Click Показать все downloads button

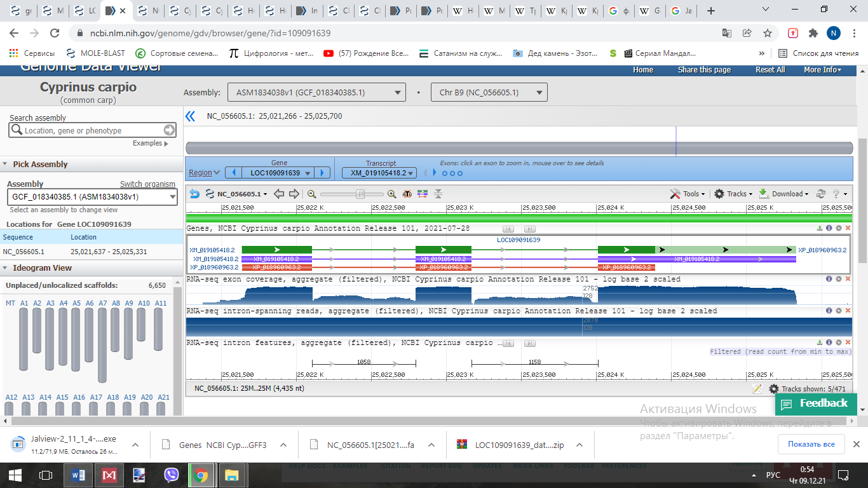pos(811,444)
